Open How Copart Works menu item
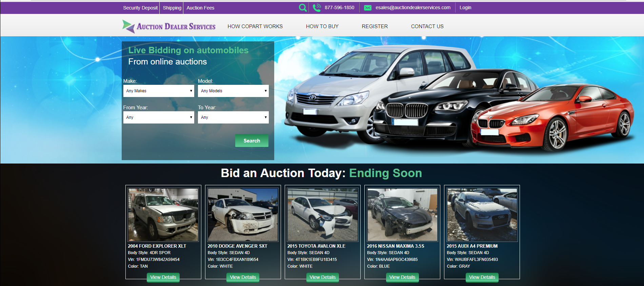 255,26
